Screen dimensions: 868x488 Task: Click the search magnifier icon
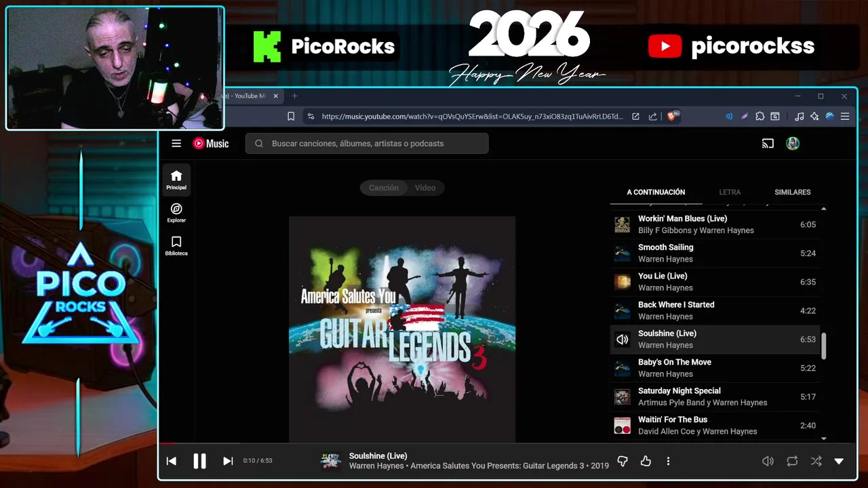(259, 144)
